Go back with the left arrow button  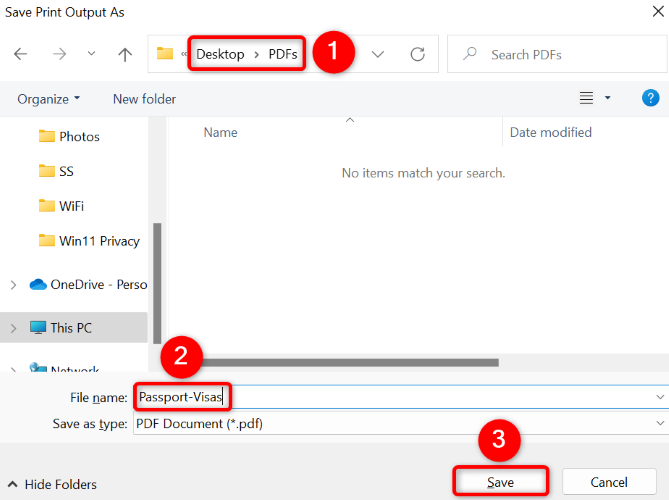[x=20, y=54]
